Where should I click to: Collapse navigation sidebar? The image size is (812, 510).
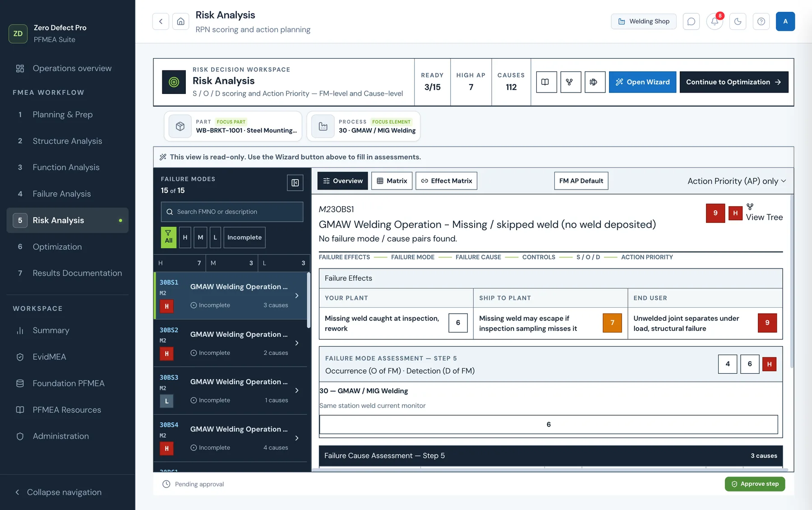pos(59,492)
